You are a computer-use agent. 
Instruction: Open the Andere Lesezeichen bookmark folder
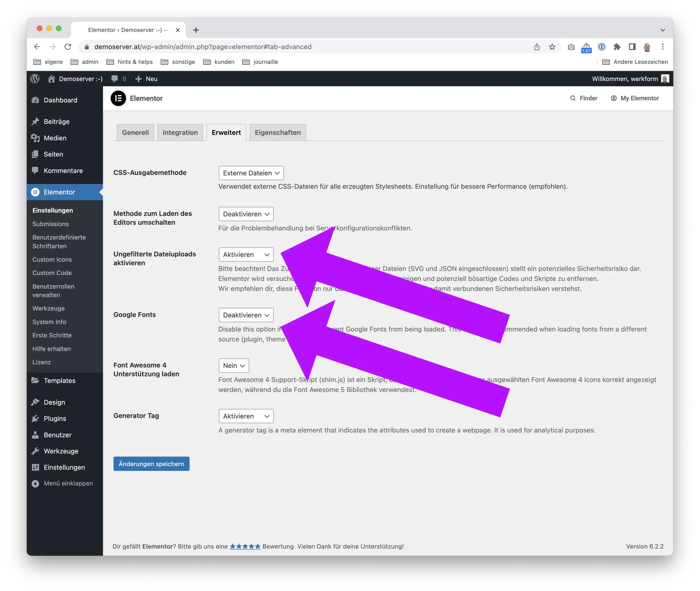pyautogui.click(x=635, y=62)
